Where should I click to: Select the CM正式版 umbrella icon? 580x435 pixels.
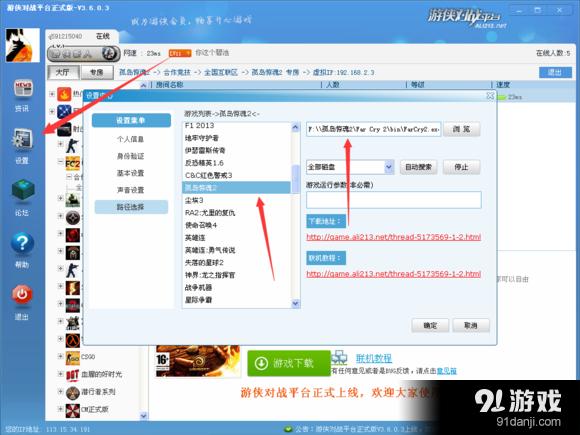pos(72,410)
